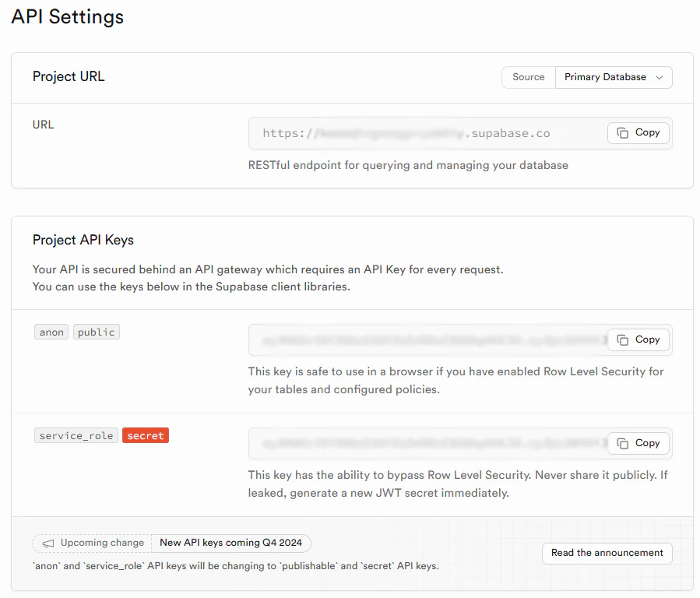The height and width of the screenshot is (598, 700).
Task: Click the RESTful endpoint description text
Action: tap(408, 166)
